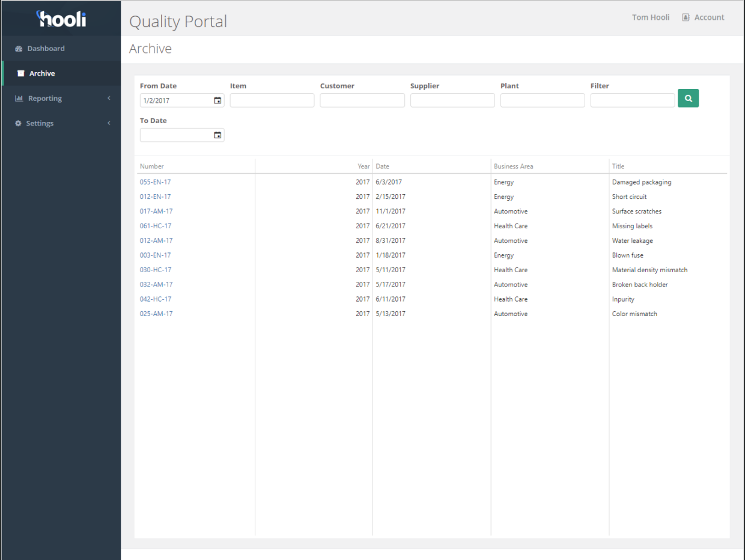
Task: Open record 030-HC-17
Action: point(156,270)
